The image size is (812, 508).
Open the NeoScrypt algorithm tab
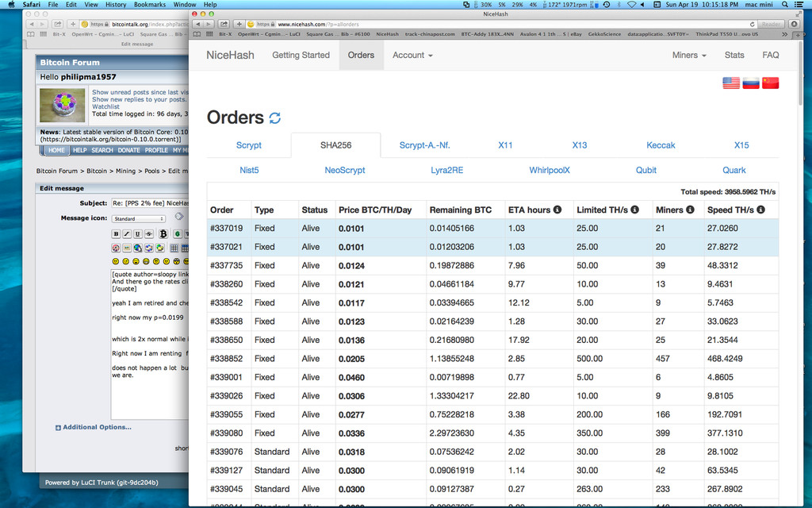coord(345,170)
